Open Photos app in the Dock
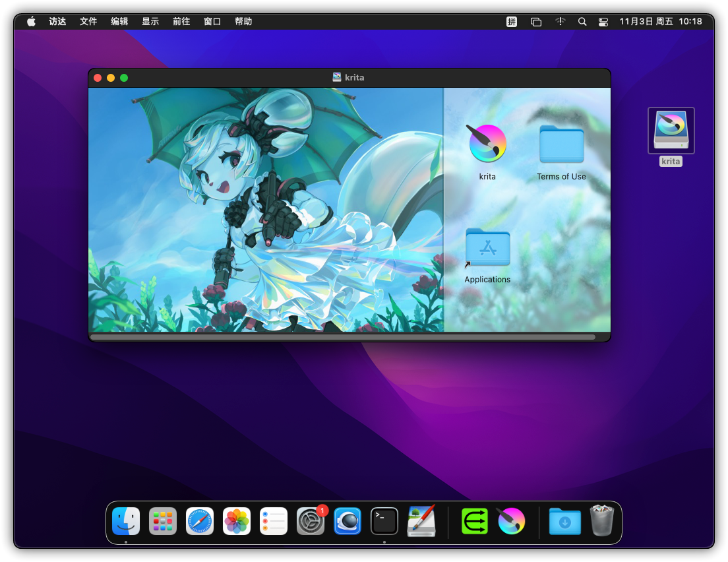 click(236, 521)
